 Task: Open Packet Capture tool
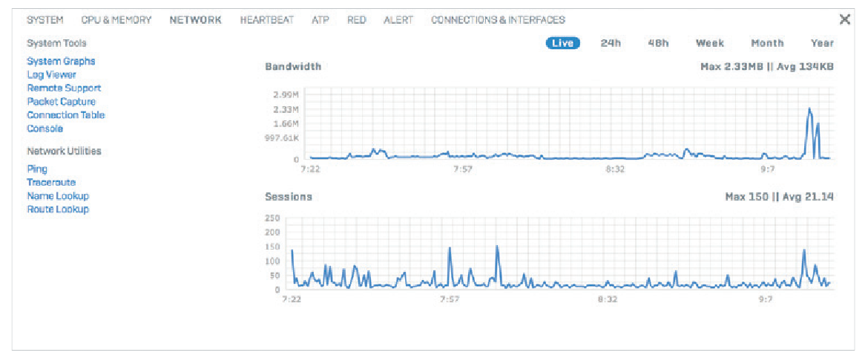[61, 102]
